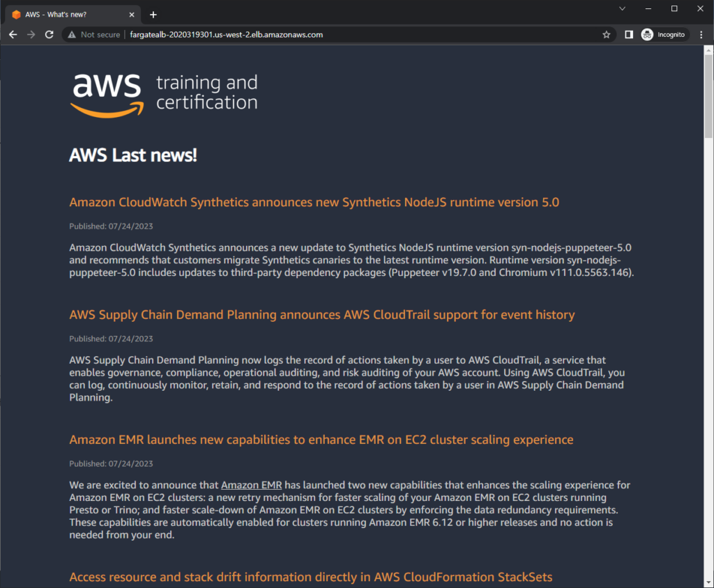Screen dimensions: 714x588
Task: Click the forward navigation arrow
Action: click(x=31, y=35)
